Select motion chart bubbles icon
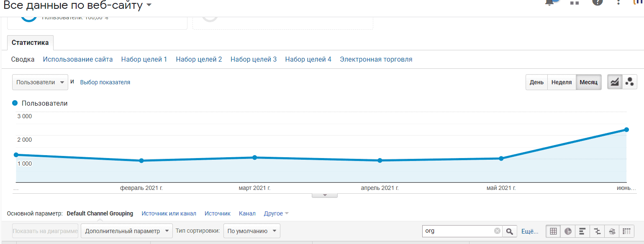Viewport: 644px width, 244px height. pos(629,82)
